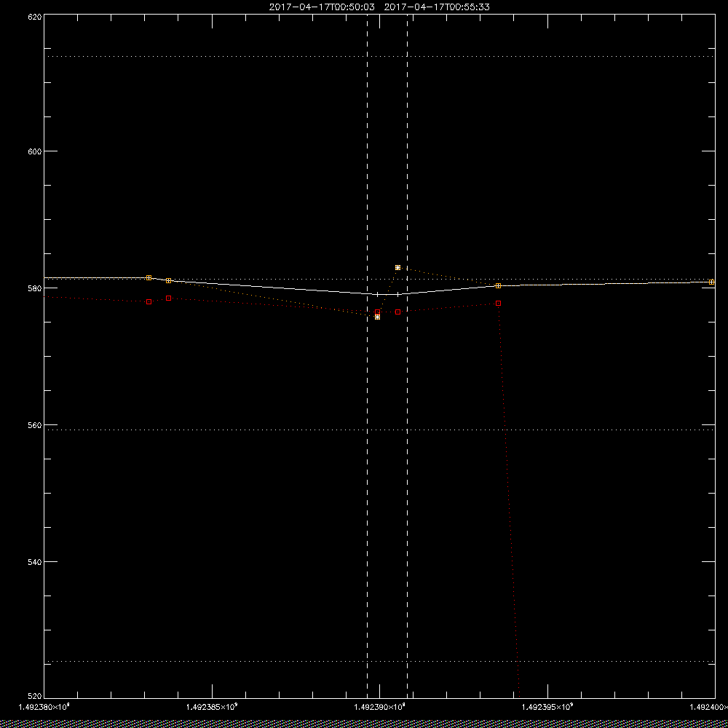The width and height of the screenshot is (728, 728).
Task: Pick the leftmost orange square marker
Action: pyautogui.click(x=149, y=277)
